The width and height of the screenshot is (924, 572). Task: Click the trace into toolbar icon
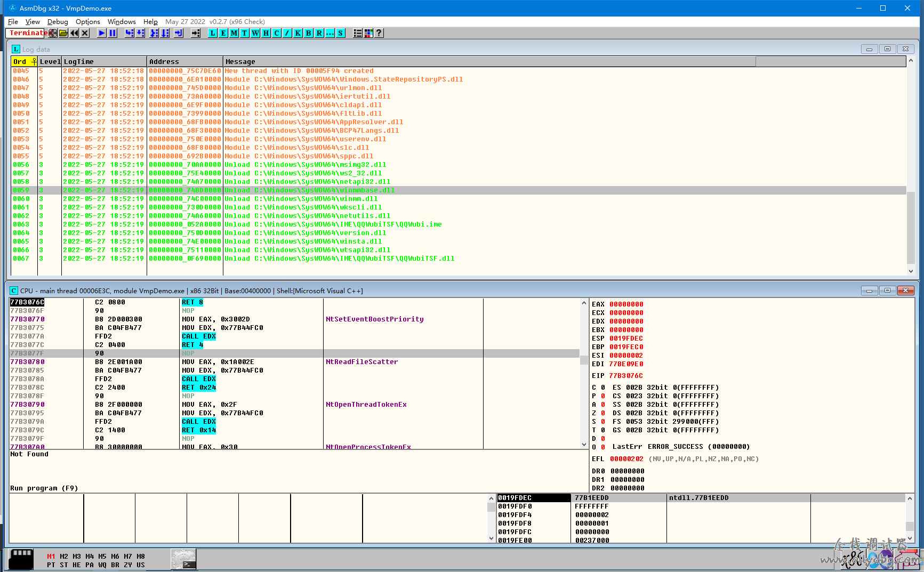154,33
